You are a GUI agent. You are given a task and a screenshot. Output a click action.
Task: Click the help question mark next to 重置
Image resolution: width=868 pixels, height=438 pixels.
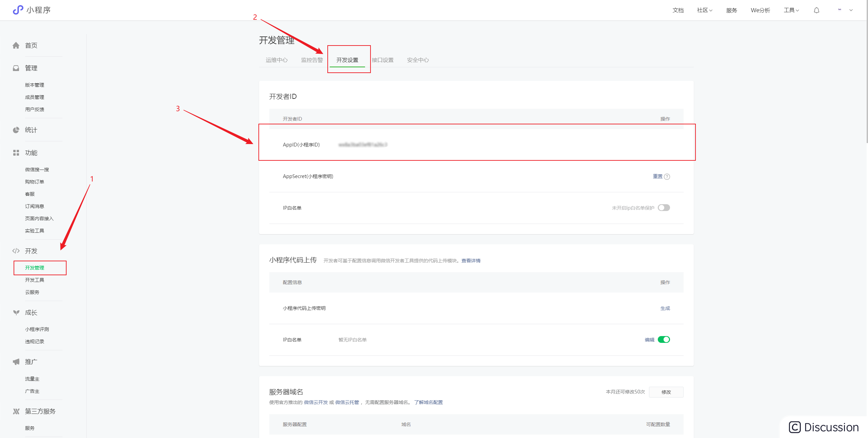coord(667,177)
